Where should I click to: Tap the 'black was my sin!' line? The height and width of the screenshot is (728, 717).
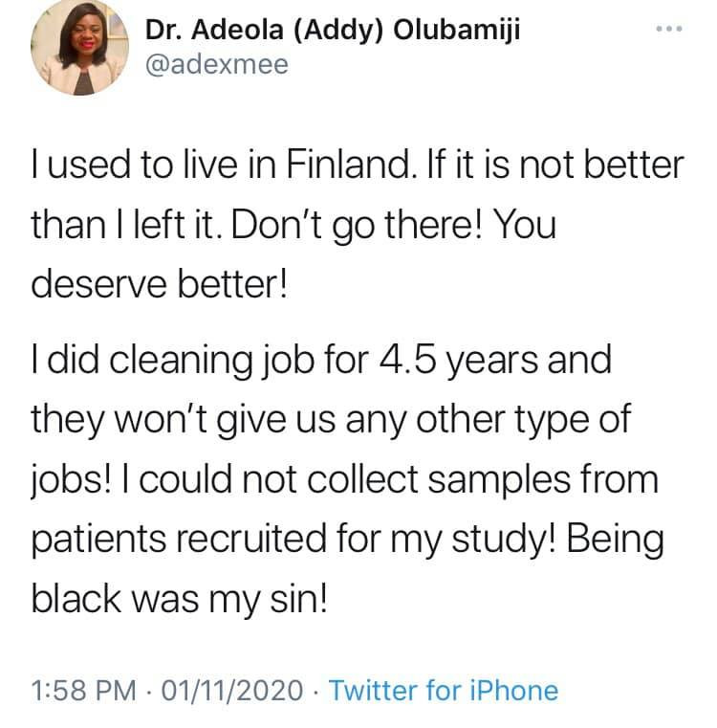point(179,599)
